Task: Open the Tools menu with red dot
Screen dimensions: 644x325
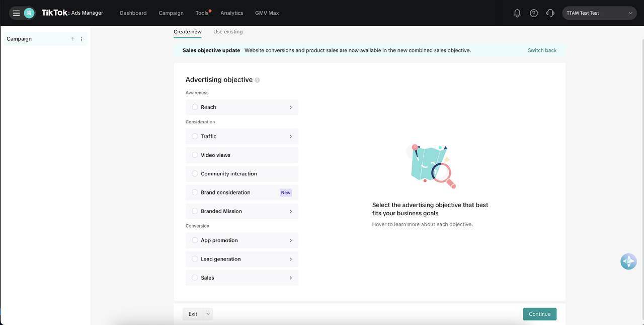Action: pyautogui.click(x=202, y=13)
